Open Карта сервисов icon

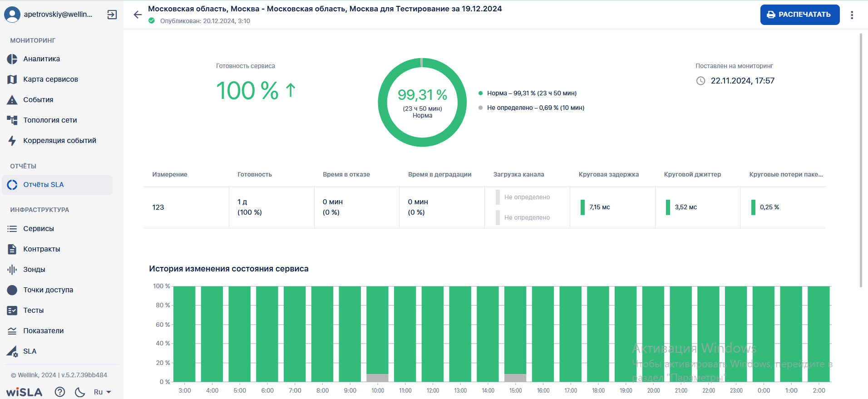point(12,79)
